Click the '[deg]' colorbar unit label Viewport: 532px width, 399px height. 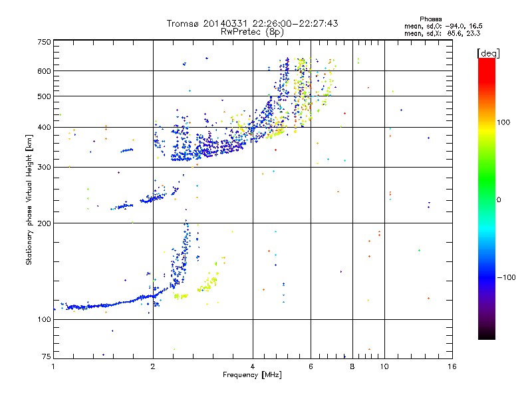(488, 53)
